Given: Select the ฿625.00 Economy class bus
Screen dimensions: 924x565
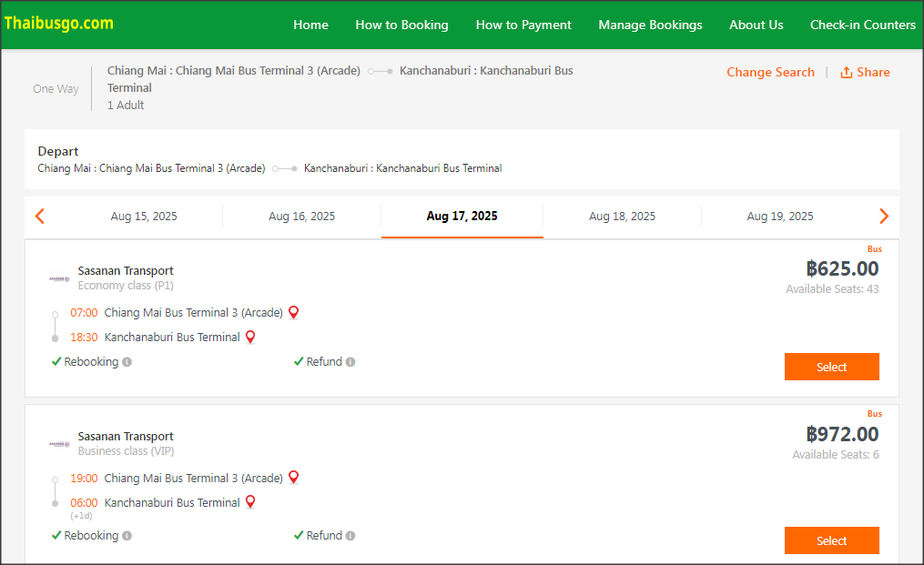Looking at the screenshot, I should point(831,367).
